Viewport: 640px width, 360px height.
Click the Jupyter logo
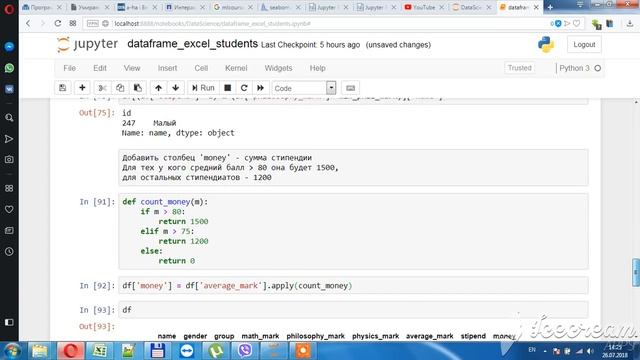[x=87, y=44]
